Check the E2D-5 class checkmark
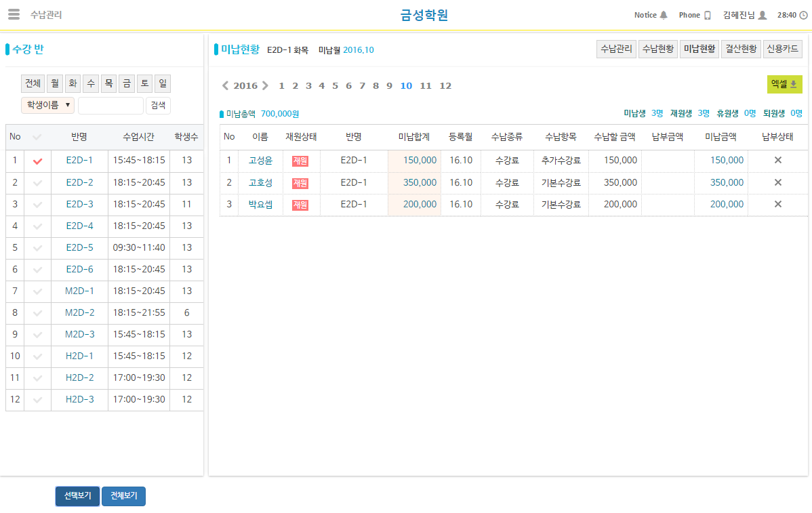This screenshot has height=513, width=812. pos(37,248)
